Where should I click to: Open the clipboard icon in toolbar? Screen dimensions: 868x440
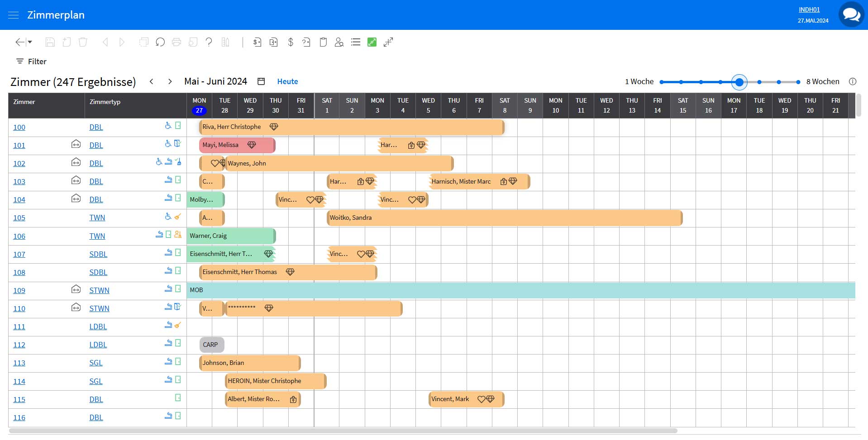point(323,42)
